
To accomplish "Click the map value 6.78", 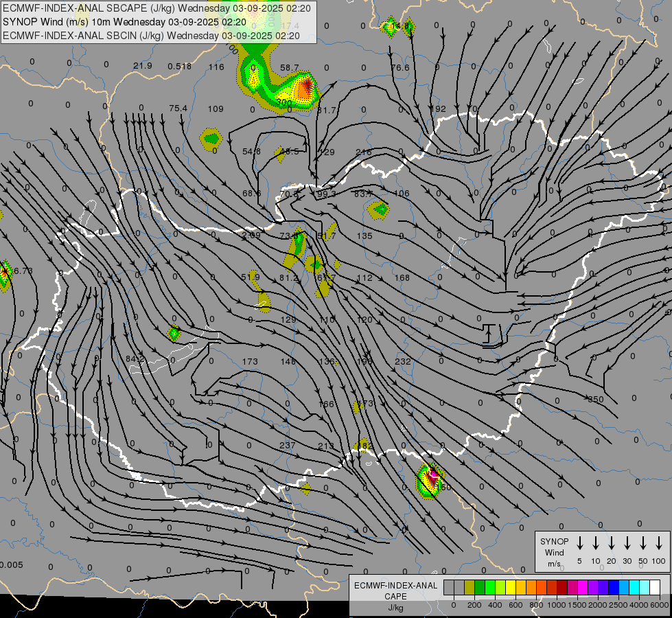I will tap(23, 271).
